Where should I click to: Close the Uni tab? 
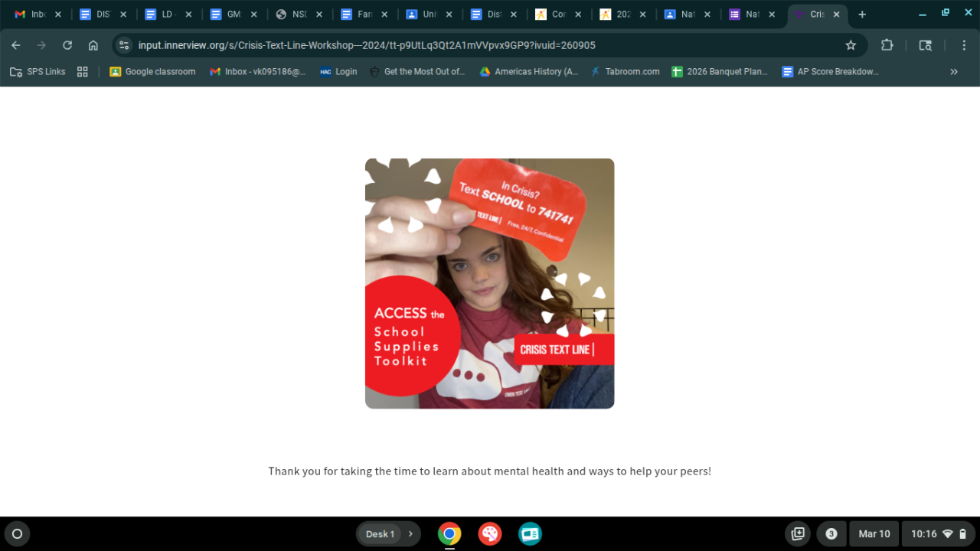tap(449, 15)
